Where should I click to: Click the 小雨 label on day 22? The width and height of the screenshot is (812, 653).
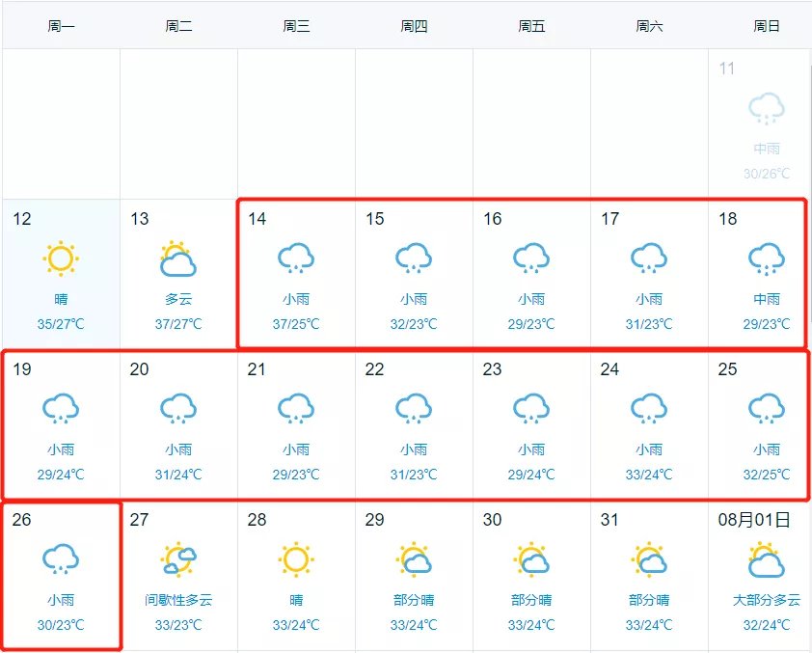tap(414, 449)
